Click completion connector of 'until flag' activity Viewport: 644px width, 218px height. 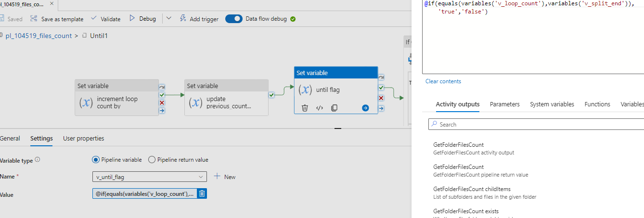coord(381,108)
